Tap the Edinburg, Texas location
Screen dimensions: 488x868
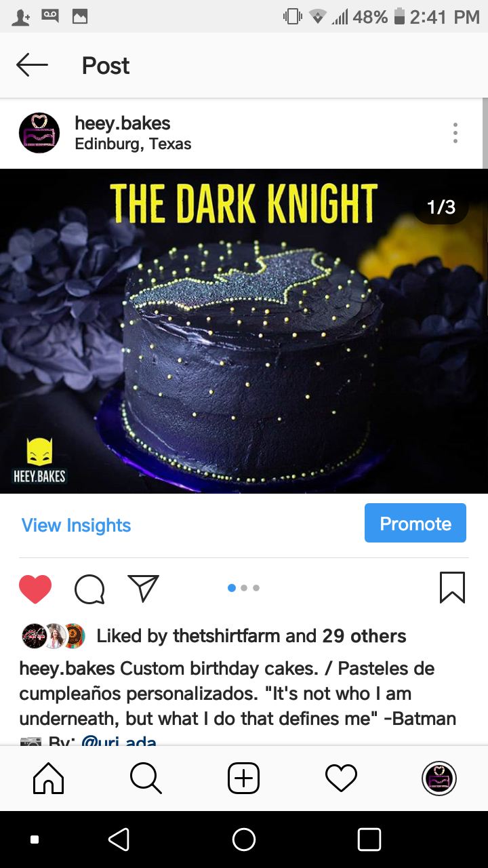[133, 144]
